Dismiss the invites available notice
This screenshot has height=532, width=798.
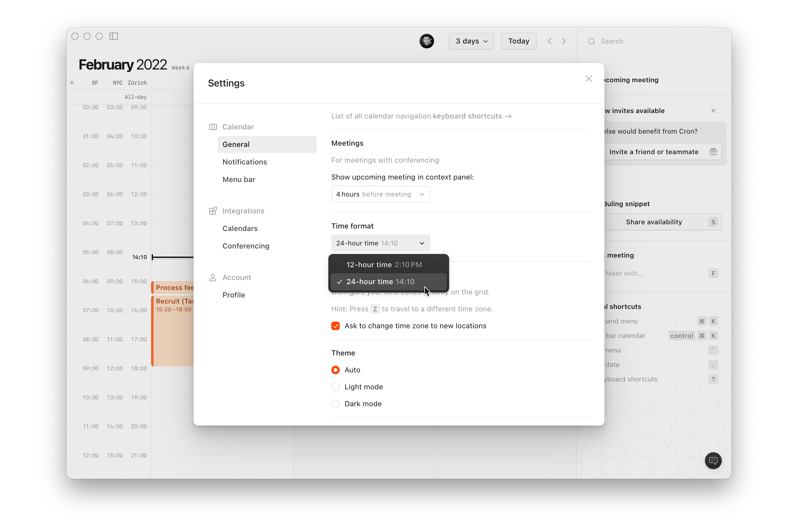(x=713, y=111)
